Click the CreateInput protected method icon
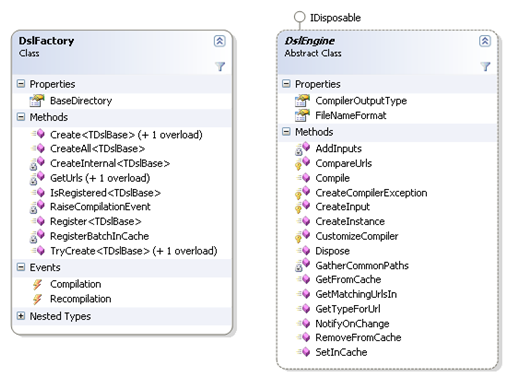 302,207
